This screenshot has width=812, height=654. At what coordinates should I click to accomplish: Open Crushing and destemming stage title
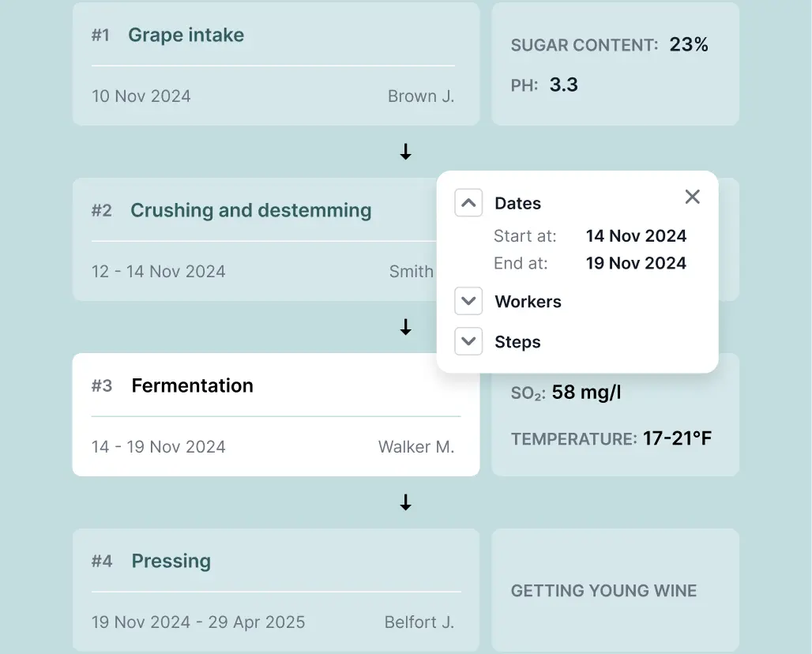[x=250, y=210]
